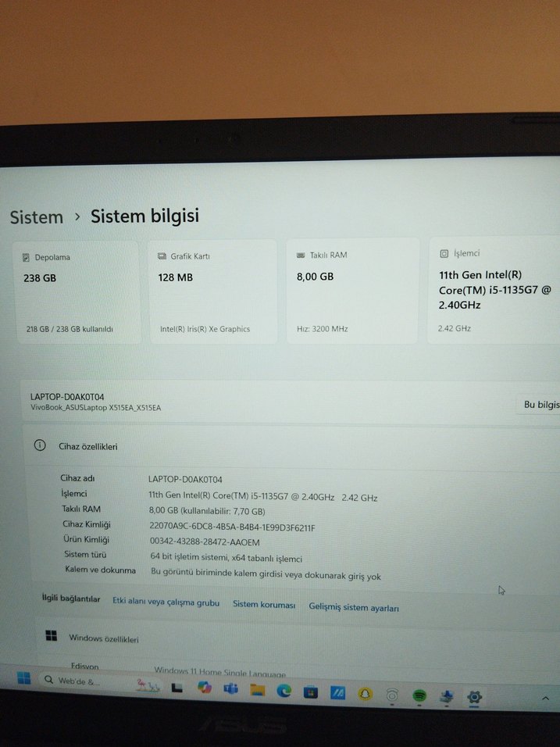Click the 'Windows 11 Home Single Language' text
560x747 pixels.
(x=220, y=672)
